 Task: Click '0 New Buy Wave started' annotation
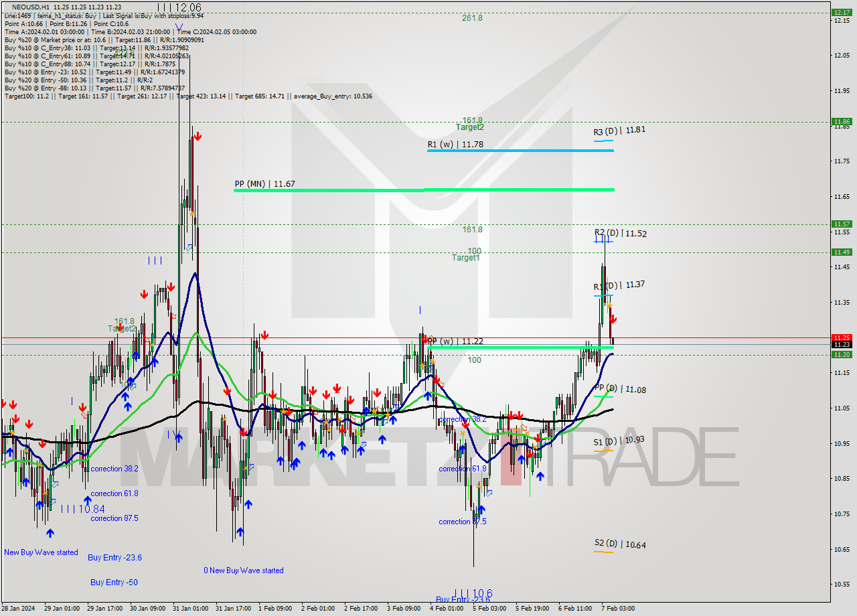[x=244, y=570]
